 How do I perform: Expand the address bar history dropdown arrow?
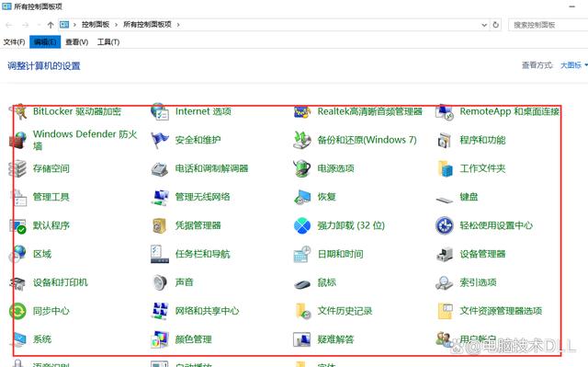[x=484, y=25]
